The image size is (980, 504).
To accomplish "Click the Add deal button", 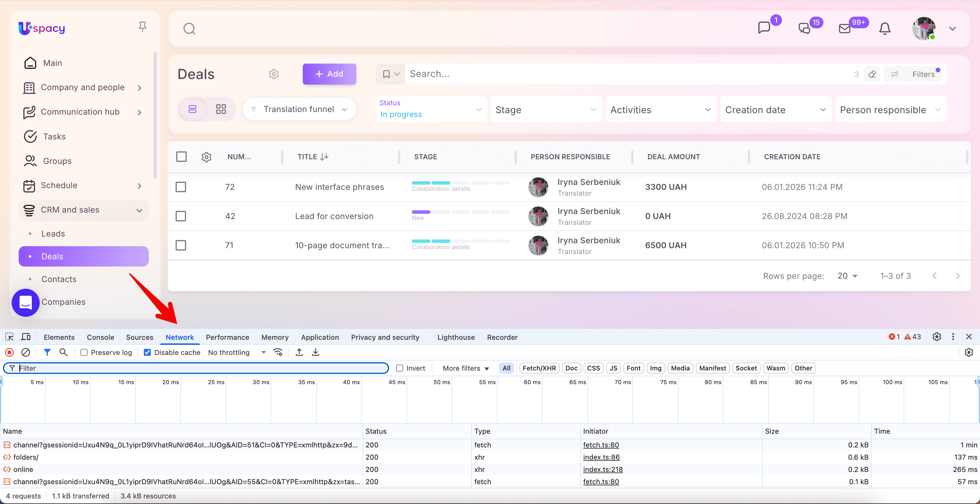I will [x=329, y=74].
